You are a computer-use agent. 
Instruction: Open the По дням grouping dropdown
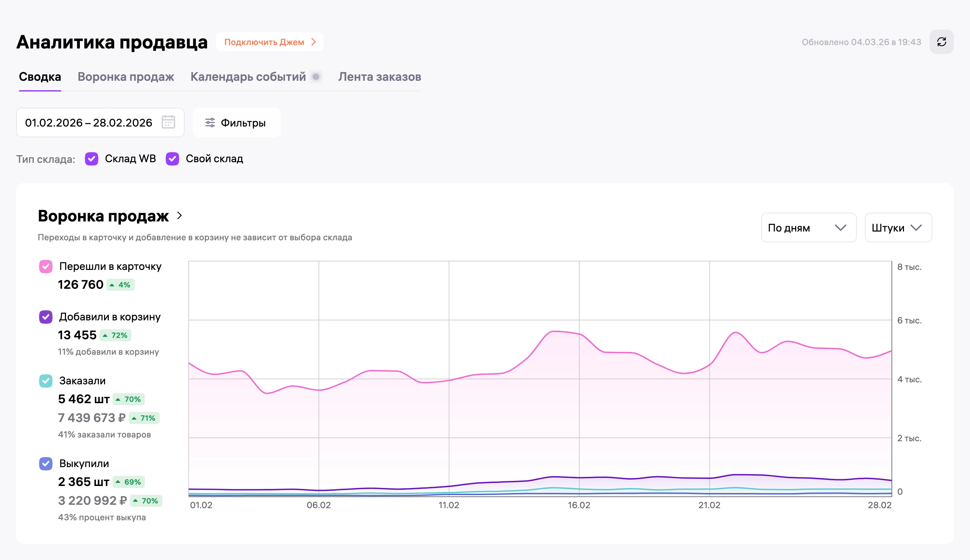tap(808, 228)
